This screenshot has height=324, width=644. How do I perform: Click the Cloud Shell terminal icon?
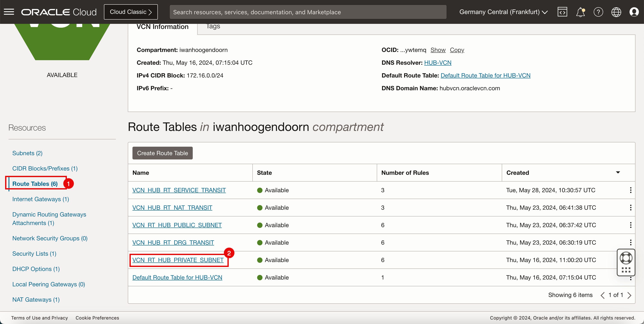pos(563,11)
